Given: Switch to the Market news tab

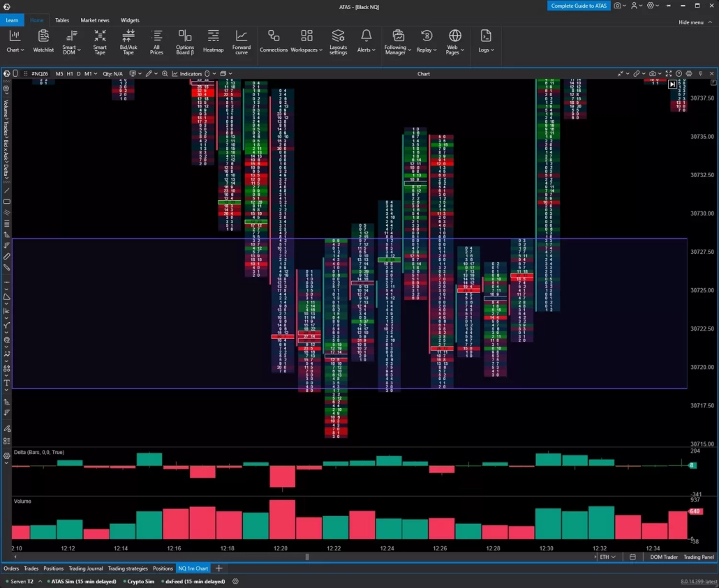Looking at the screenshot, I should [95, 20].
